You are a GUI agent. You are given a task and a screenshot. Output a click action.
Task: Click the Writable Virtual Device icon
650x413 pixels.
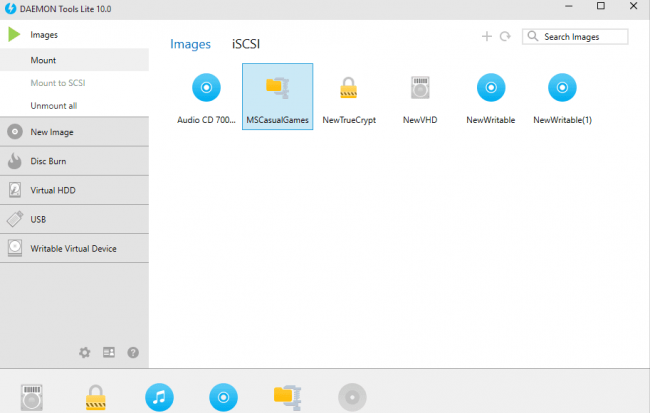point(15,248)
